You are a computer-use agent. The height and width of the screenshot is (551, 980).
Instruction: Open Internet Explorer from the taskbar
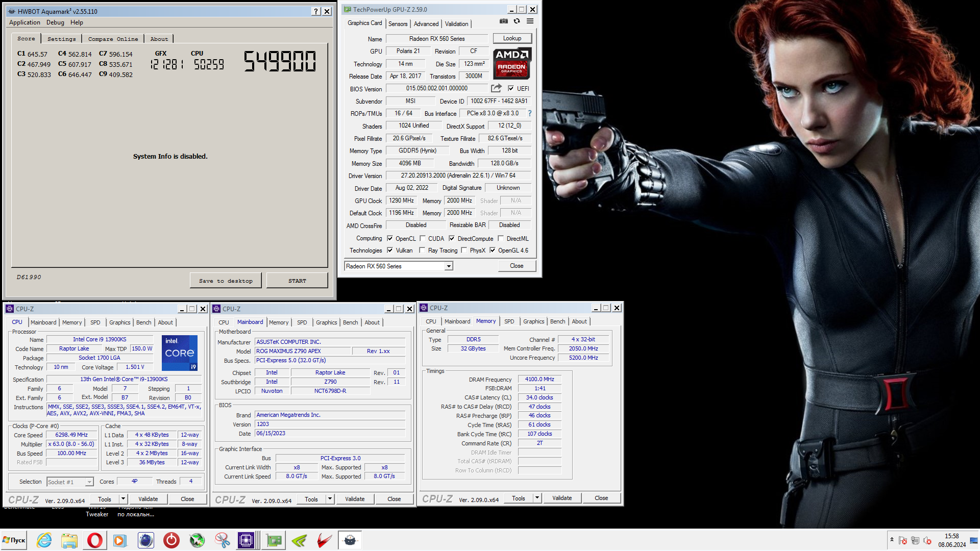click(x=44, y=540)
